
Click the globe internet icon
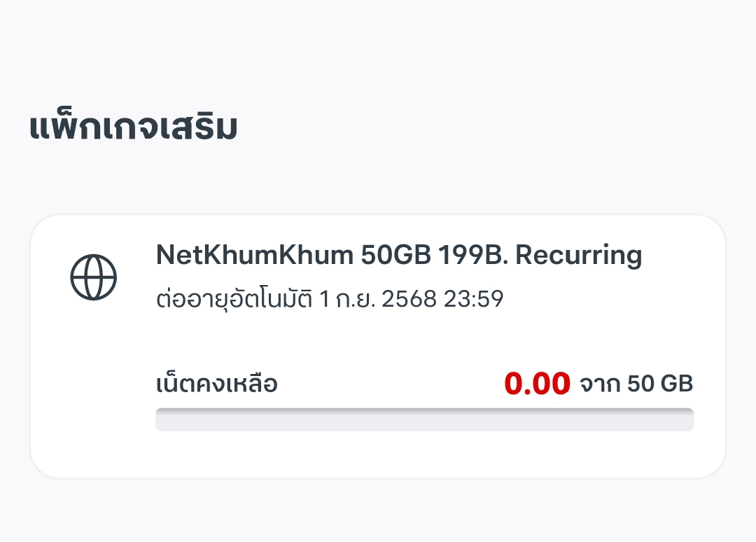coord(94,277)
